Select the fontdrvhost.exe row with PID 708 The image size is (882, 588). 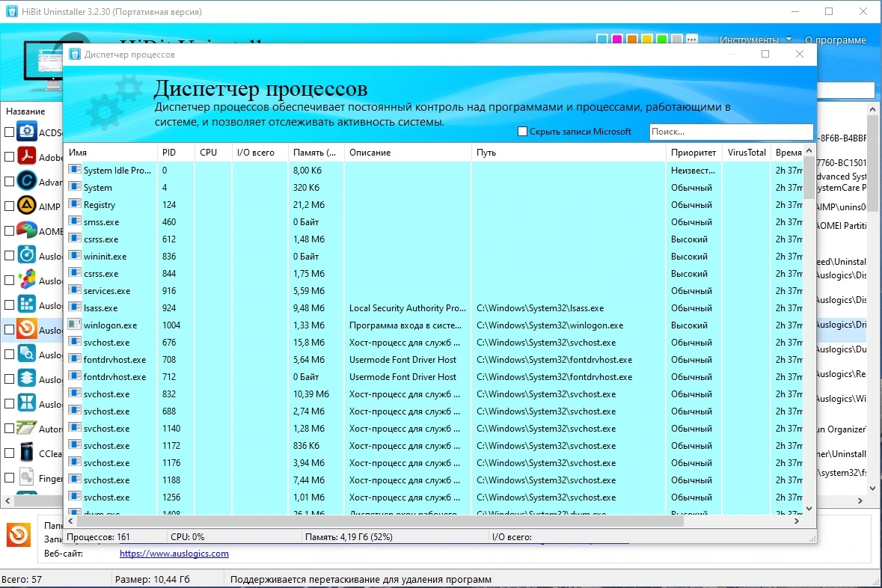pos(433,360)
